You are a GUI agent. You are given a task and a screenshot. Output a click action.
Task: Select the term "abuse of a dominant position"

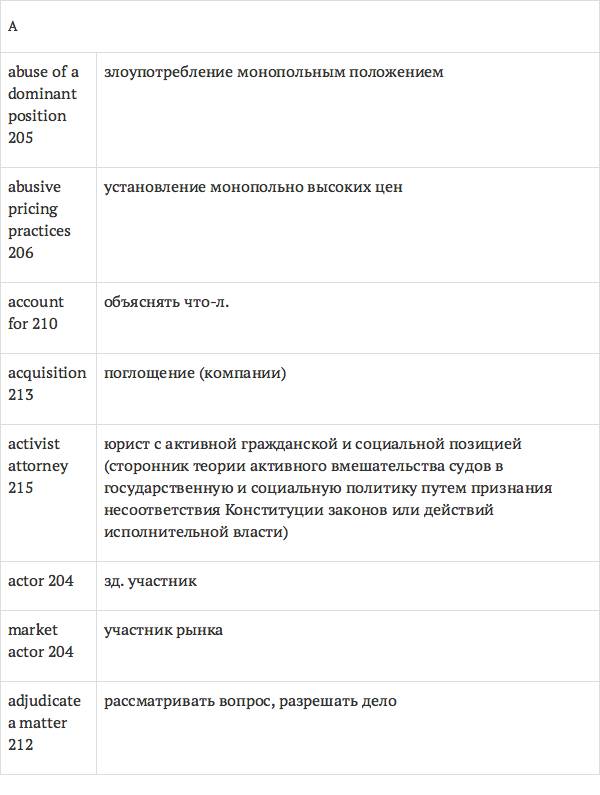pos(43,94)
